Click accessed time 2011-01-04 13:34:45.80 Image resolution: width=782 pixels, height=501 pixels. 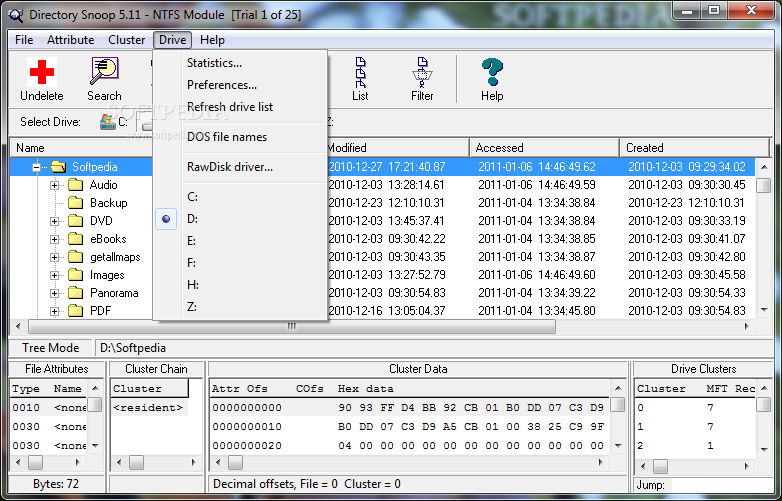(x=537, y=311)
